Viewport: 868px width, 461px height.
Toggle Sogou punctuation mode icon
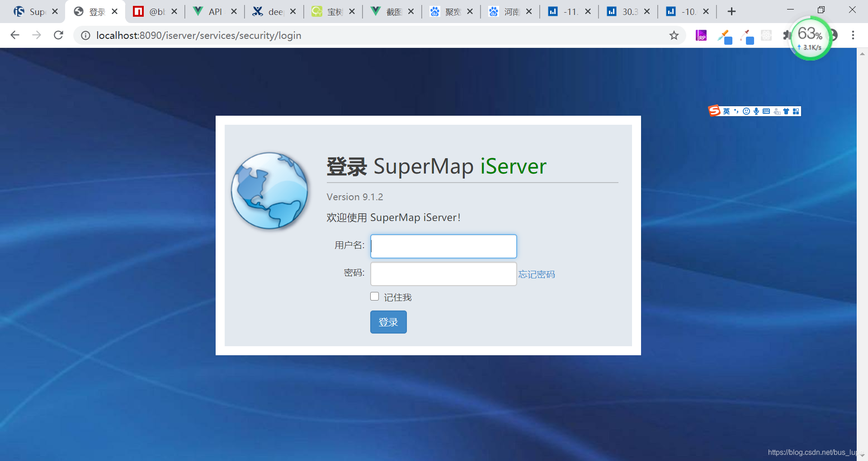[736, 111]
